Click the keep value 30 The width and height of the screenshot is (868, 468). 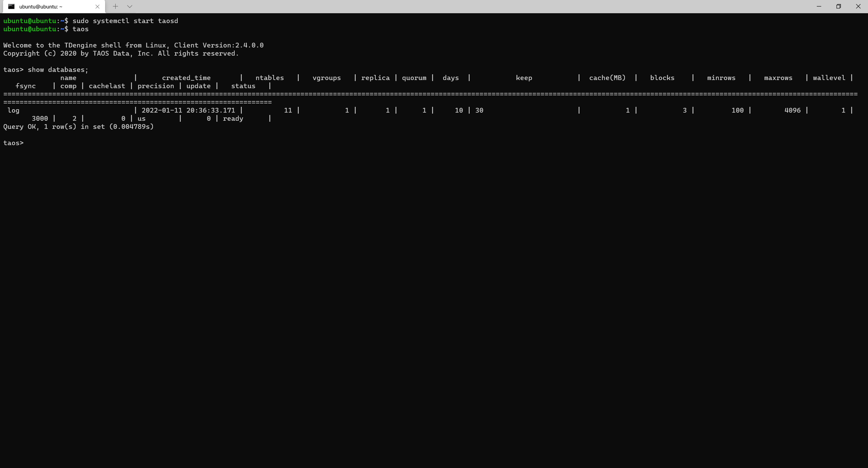pyautogui.click(x=479, y=110)
